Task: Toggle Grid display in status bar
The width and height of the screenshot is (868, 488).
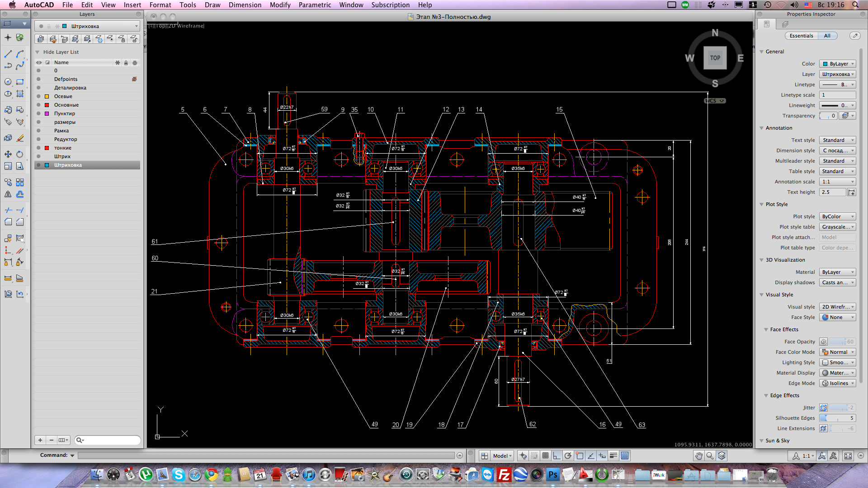Action: (545, 456)
